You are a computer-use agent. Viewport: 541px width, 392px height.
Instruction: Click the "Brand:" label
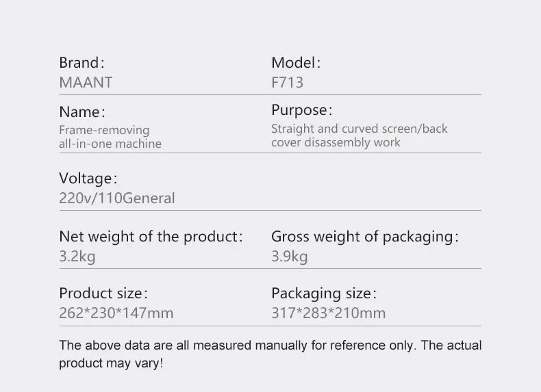[x=81, y=63]
